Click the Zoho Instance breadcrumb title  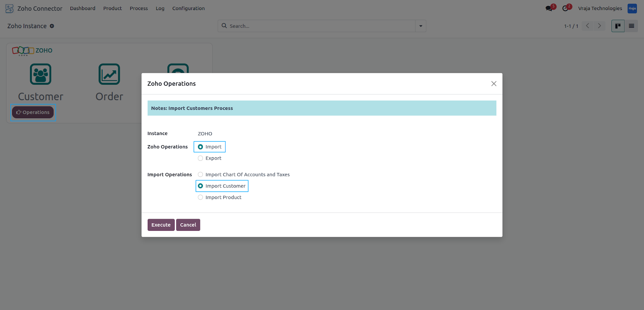coord(27,26)
